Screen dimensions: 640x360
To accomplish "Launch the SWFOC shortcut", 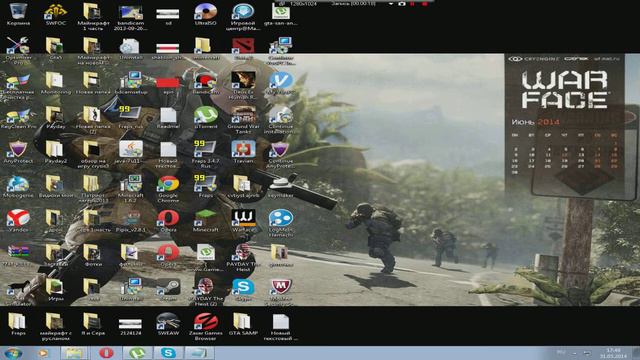I will pos(55,14).
